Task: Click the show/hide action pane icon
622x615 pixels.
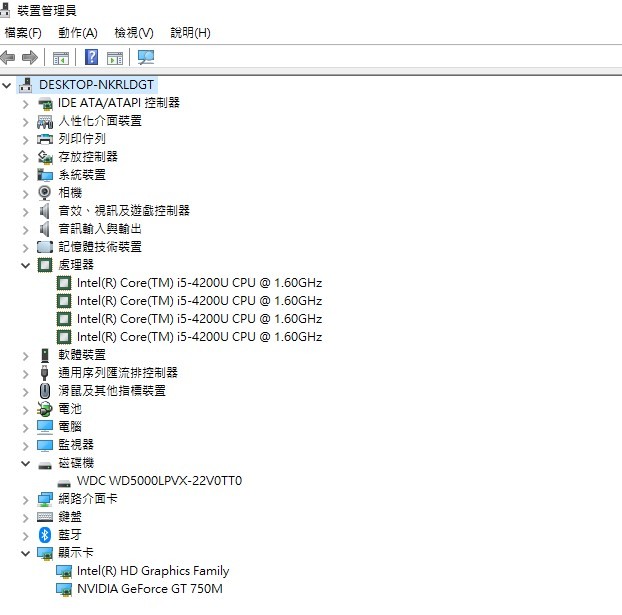Action: 115,58
